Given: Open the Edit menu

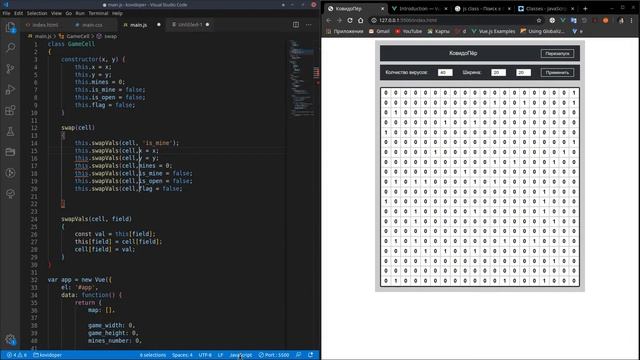Looking at the screenshot, I should click(19, 13).
